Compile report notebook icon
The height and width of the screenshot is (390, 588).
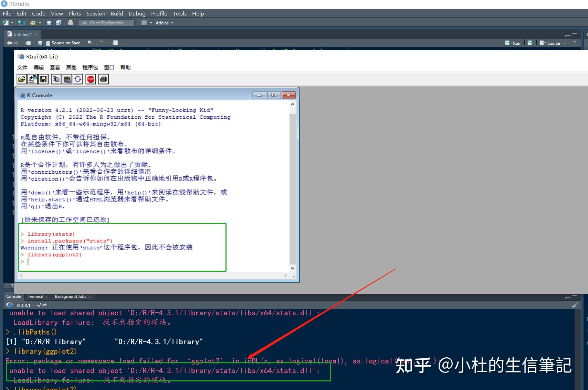click(115, 43)
